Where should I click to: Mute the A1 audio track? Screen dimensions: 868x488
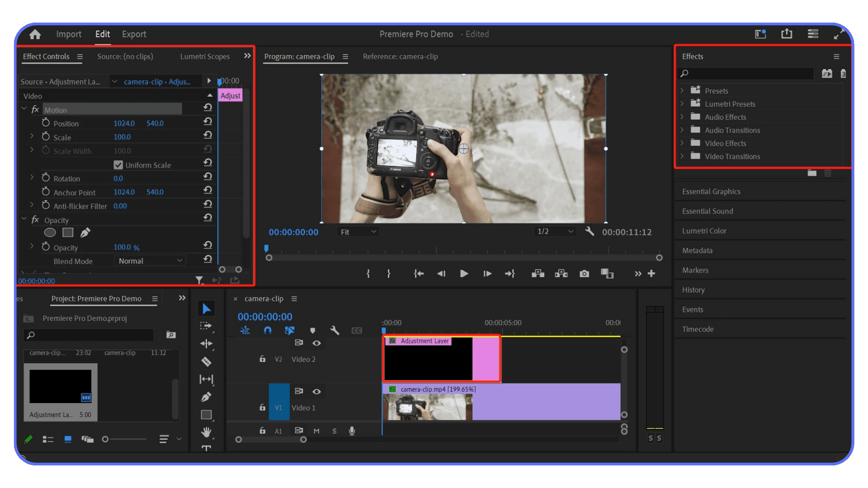317,431
